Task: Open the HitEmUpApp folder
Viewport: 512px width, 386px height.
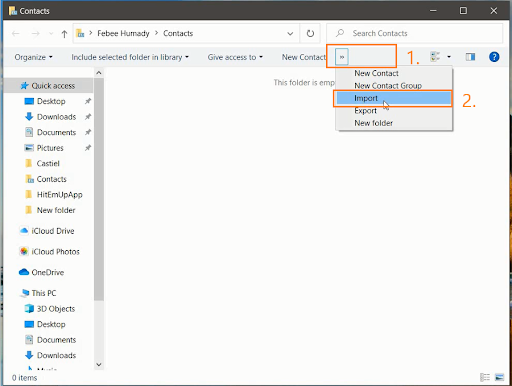Action: 59,195
